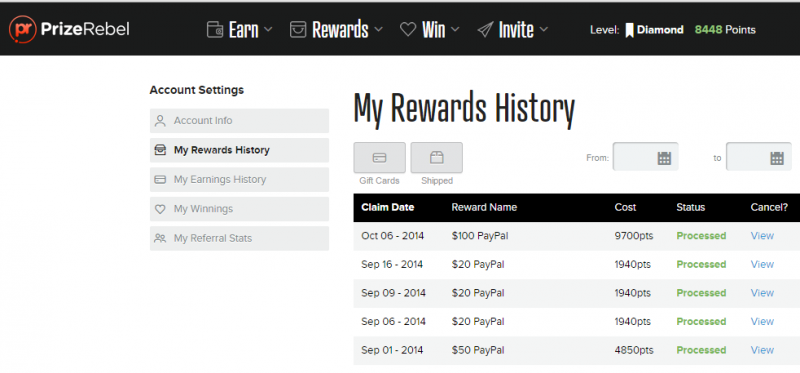Image resolution: width=800 pixels, height=373 pixels.
Task: Click the From date input field
Action: pyautogui.click(x=645, y=157)
